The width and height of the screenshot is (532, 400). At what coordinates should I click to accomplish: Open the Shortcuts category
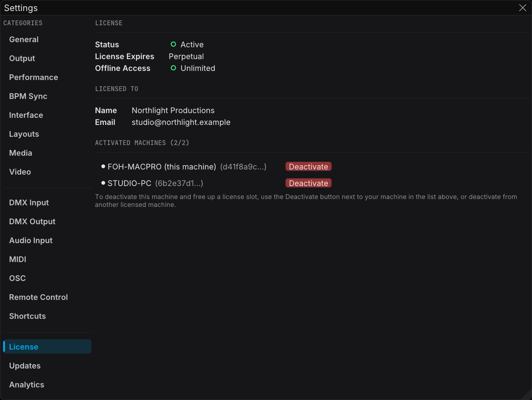click(x=47, y=316)
